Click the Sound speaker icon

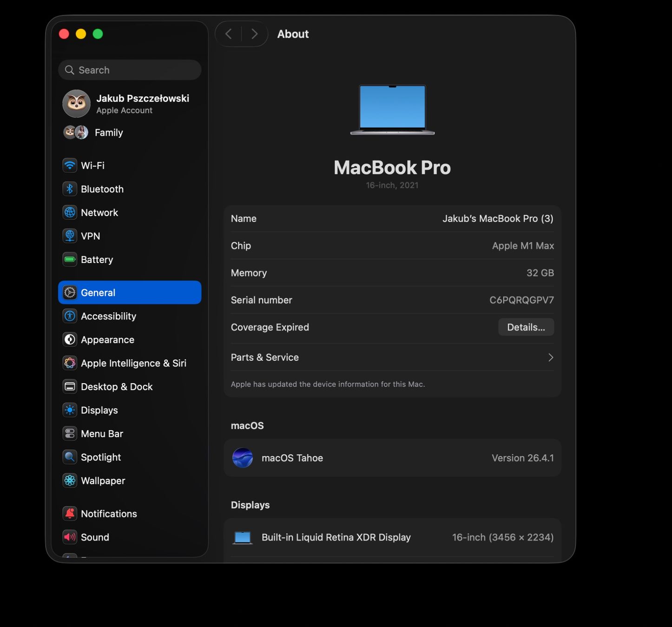tap(70, 537)
